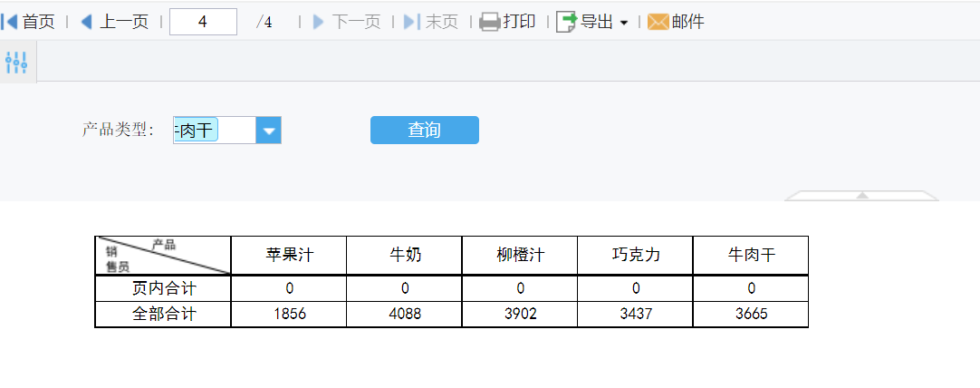980x388 pixels.
Task: Select the 牛奶 column header
Action: [404, 256]
